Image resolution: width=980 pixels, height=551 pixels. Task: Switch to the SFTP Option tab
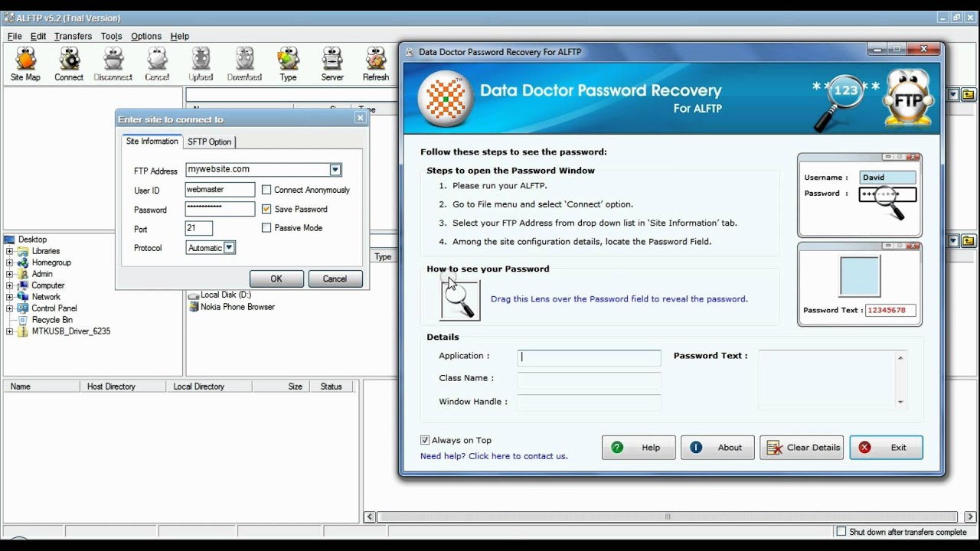[209, 142]
